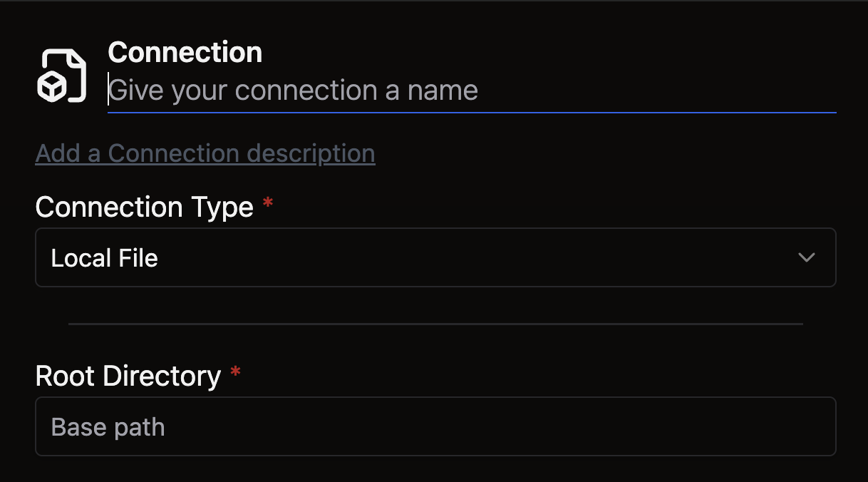Screen dimensions: 868x482
Task: Click the blue underline beneath the name field
Action: (x=470, y=112)
